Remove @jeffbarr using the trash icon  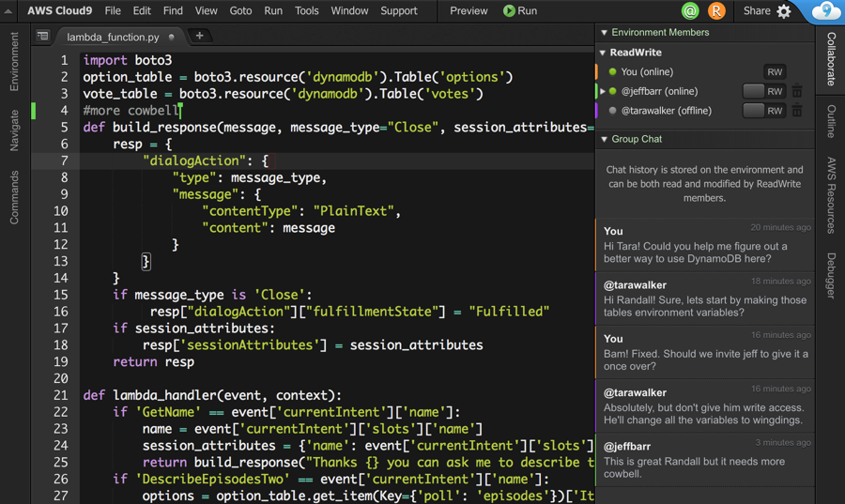[796, 91]
